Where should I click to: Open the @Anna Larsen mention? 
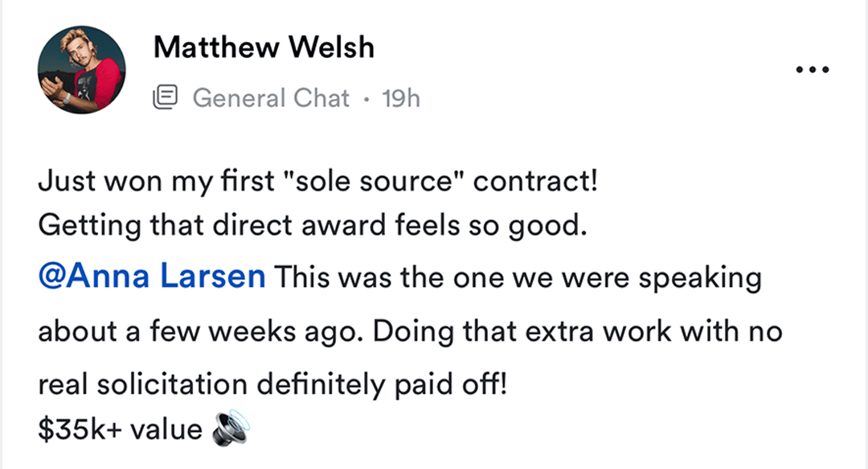pyautogui.click(x=152, y=278)
